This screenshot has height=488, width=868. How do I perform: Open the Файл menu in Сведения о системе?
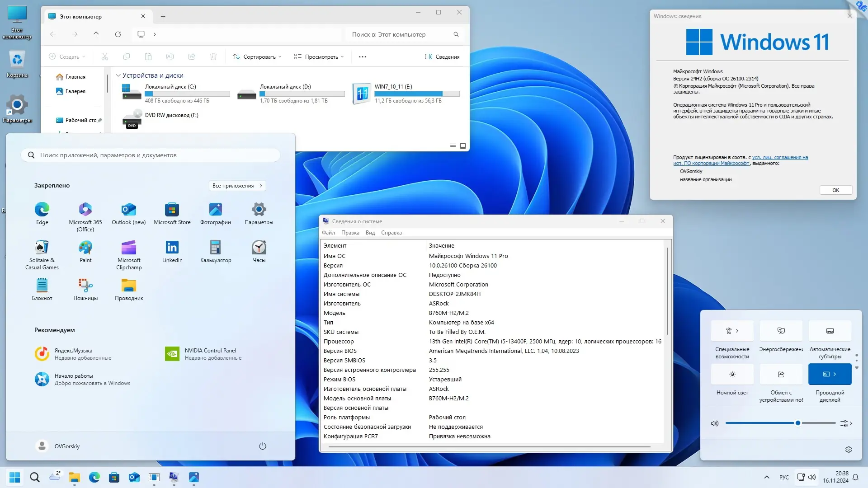click(328, 233)
